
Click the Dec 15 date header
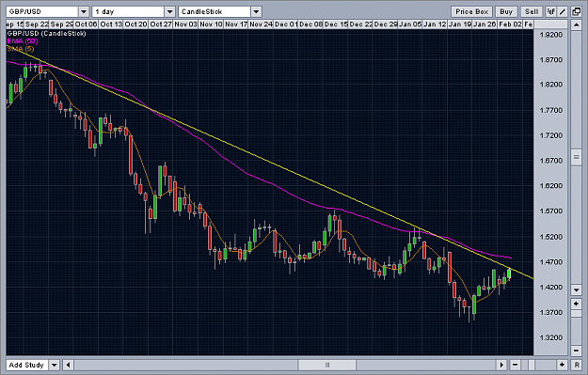(336, 24)
